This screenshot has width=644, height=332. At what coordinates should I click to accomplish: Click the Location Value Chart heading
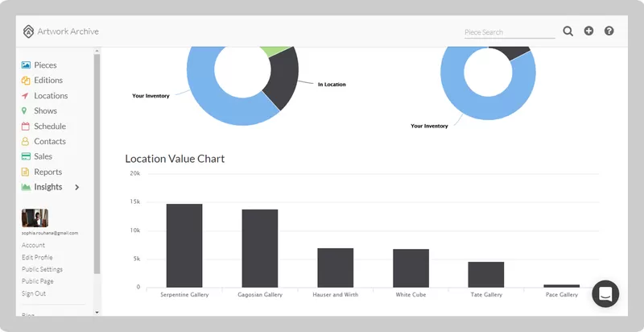click(x=175, y=159)
